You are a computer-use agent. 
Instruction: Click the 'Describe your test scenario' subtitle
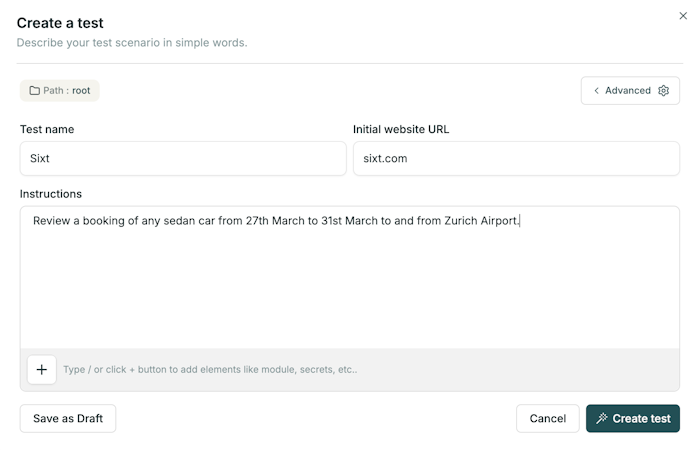coord(132,43)
